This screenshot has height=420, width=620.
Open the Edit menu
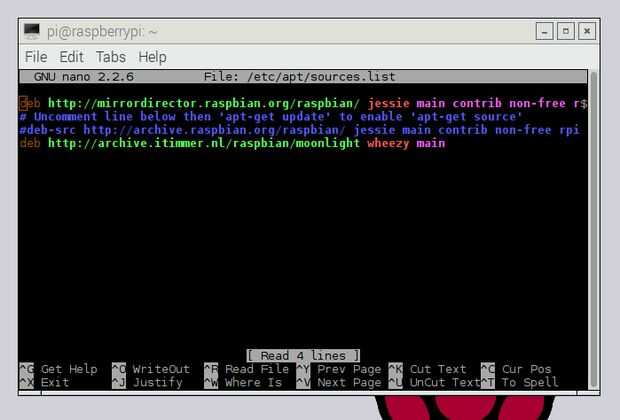72,57
